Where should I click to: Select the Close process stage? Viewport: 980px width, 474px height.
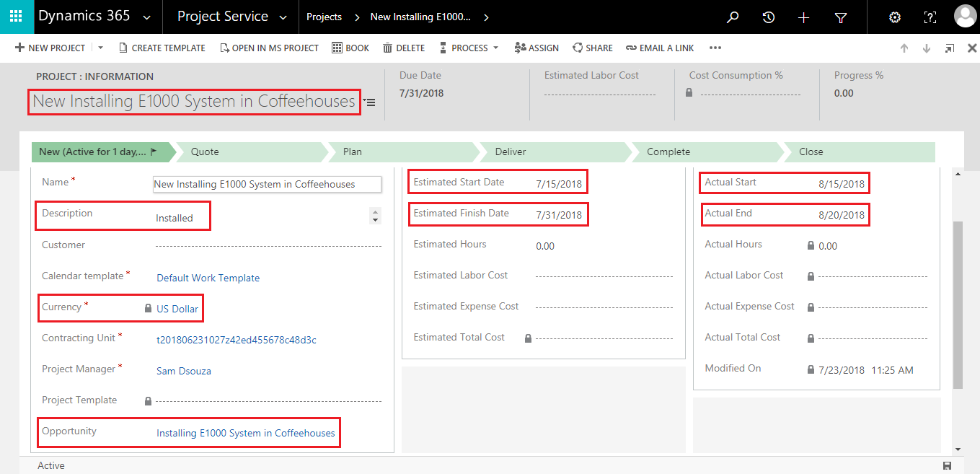click(x=860, y=152)
